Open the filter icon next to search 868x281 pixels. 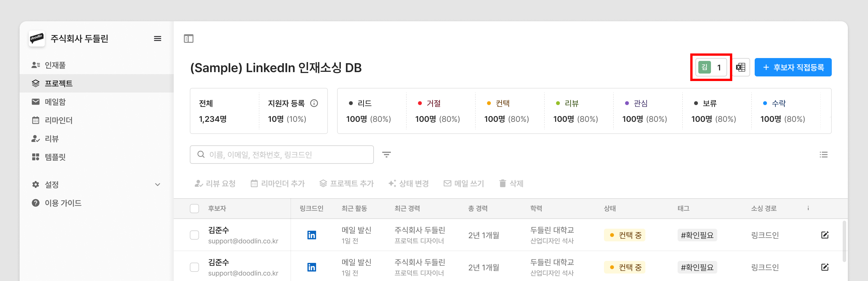386,155
